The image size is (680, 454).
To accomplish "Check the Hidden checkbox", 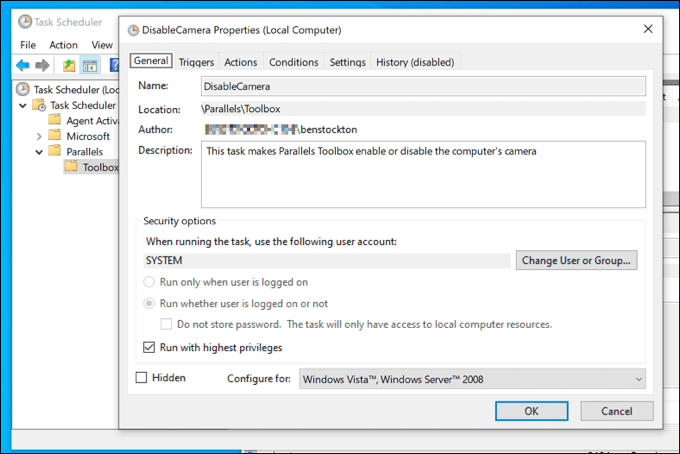I will (141, 378).
